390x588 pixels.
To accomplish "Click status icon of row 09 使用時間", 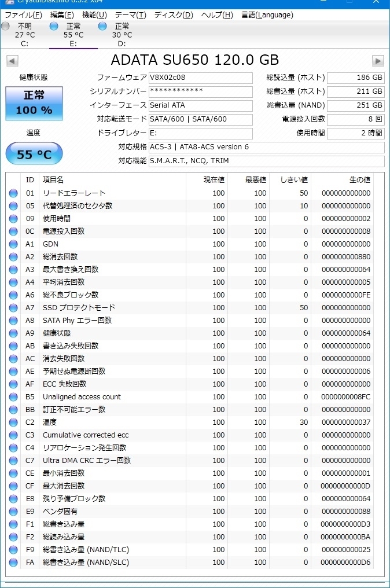I will pos(13,219).
